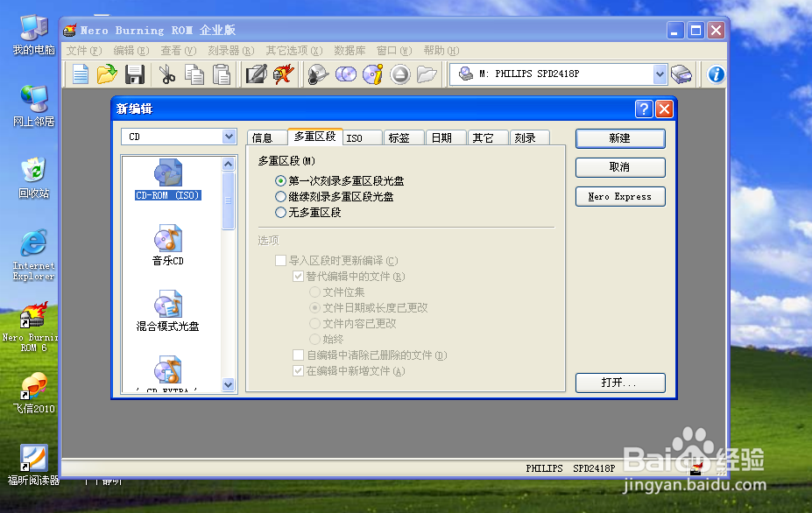Click the 新建 button

620,138
